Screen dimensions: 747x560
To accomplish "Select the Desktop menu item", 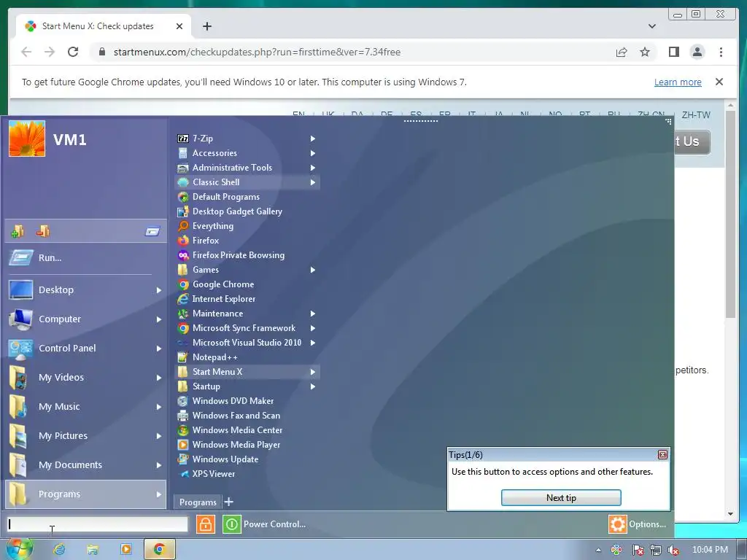I will [x=86, y=290].
